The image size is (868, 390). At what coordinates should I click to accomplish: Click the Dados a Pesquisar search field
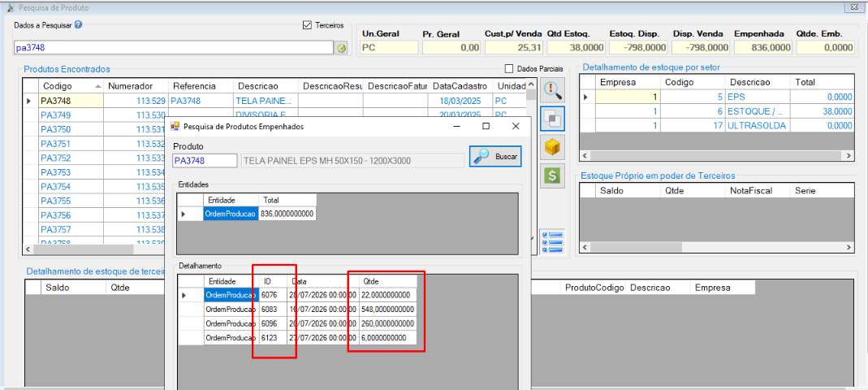point(175,48)
